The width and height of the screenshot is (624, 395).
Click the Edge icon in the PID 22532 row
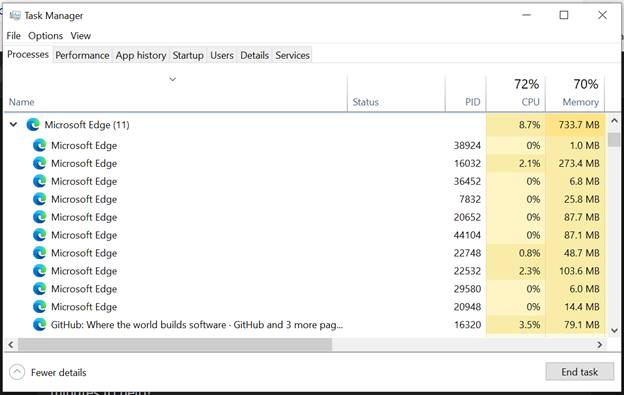[39, 271]
